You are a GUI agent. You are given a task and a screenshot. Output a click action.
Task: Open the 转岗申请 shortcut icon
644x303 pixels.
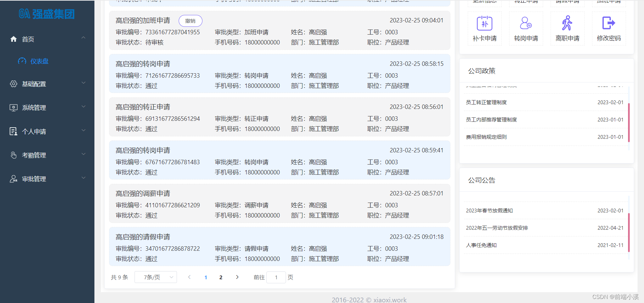click(526, 23)
